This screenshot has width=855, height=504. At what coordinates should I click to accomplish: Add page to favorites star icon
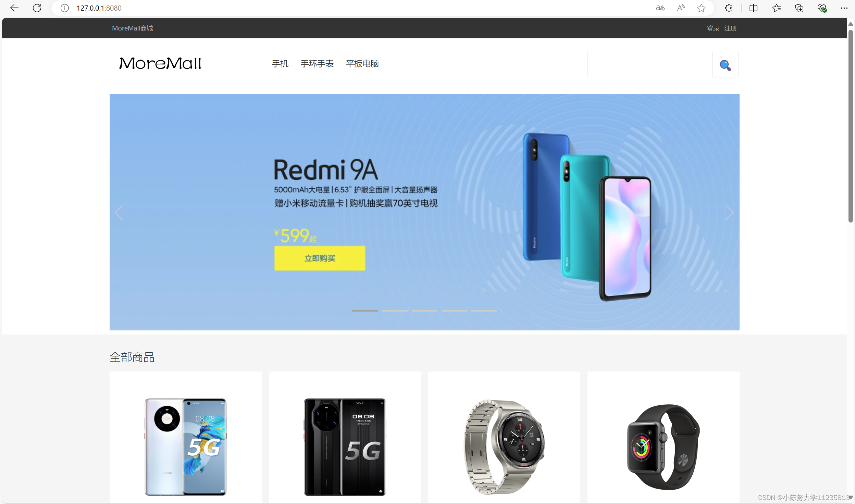click(x=701, y=8)
